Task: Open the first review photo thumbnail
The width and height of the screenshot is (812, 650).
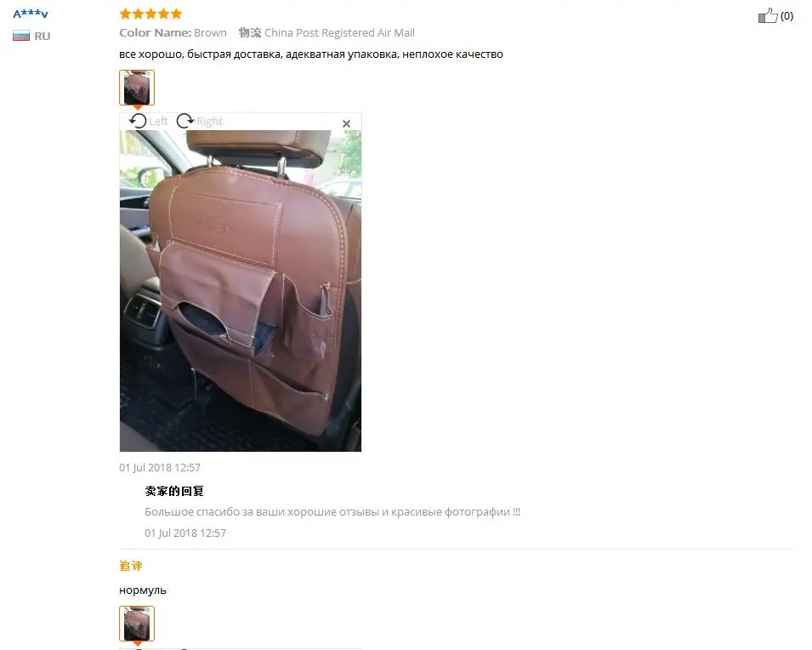Action: 137,88
